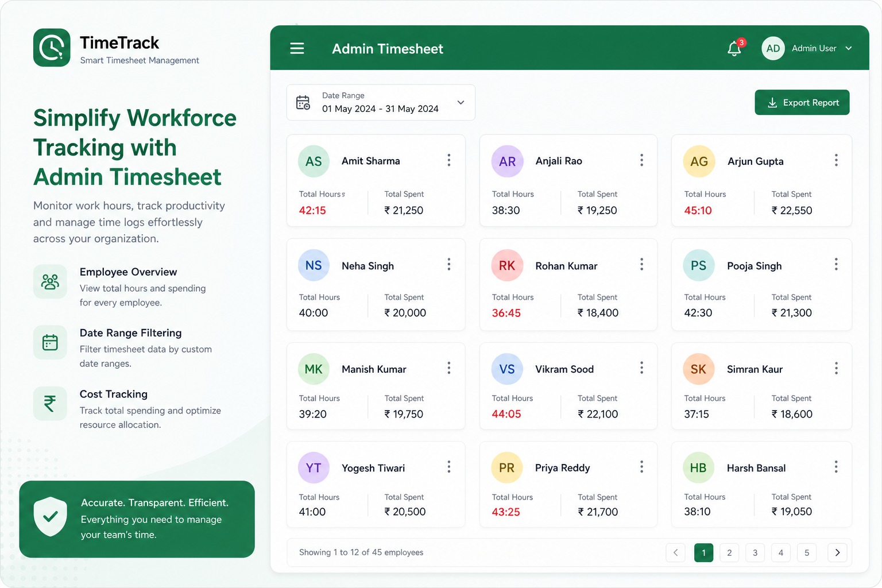Click 'Showing 1 to 12 of 45 employees'
The image size is (882, 588).
pyautogui.click(x=361, y=552)
